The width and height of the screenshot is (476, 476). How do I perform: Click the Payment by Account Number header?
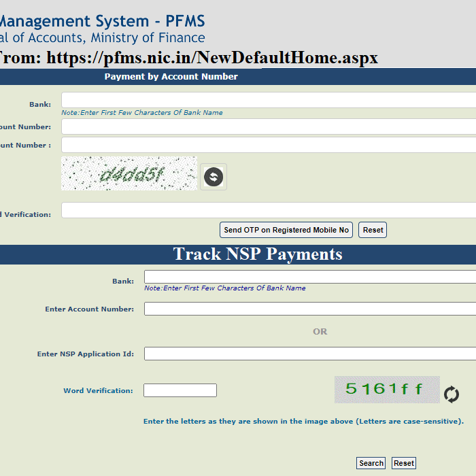[171, 77]
